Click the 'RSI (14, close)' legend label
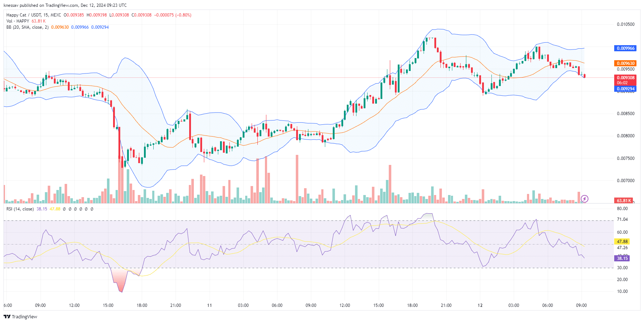644x323 pixels. pyautogui.click(x=20, y=209)
